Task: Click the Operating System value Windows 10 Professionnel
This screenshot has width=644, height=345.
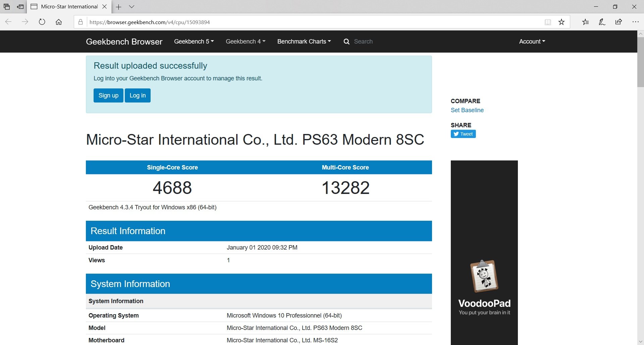Action: (284, 316)
